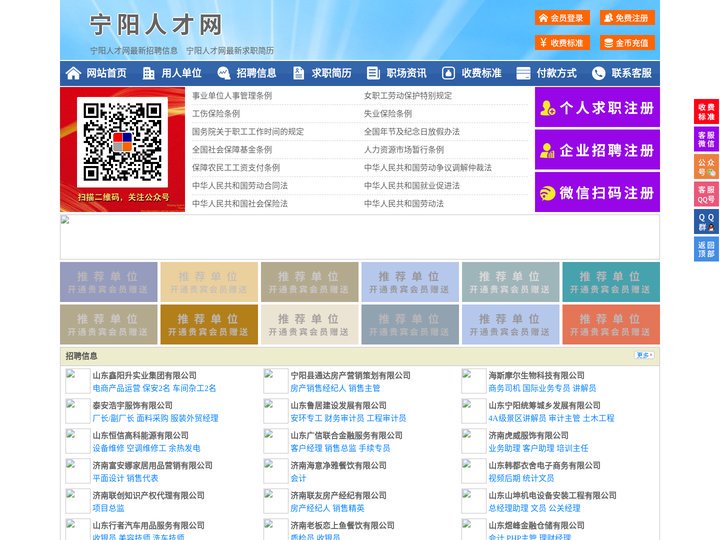720x540 pixels.
Task: Click the 公众号 floating sidebar button
Action: tap(706, 167)
